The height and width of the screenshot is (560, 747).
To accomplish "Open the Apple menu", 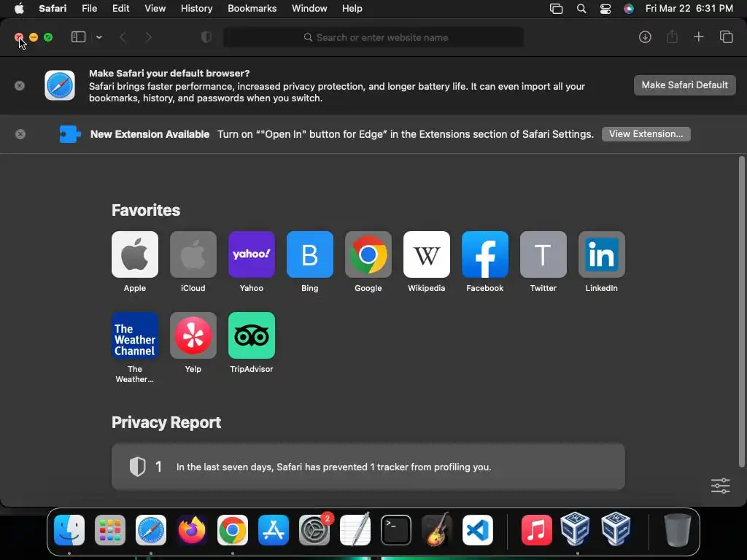I will (x=19, y=8).
